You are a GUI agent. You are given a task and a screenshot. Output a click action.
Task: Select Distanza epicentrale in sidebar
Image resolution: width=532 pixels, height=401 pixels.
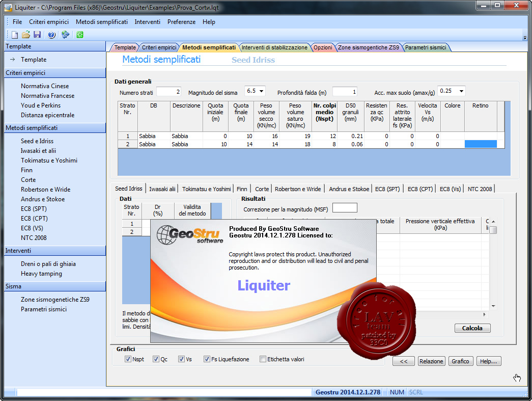(47, 115)
